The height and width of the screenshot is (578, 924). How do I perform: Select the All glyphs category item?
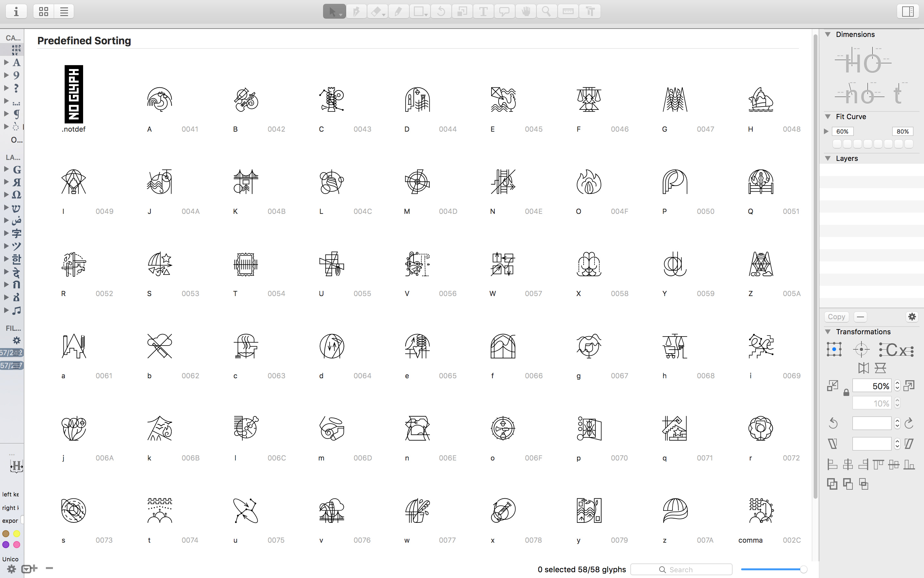tap(16, 50)
